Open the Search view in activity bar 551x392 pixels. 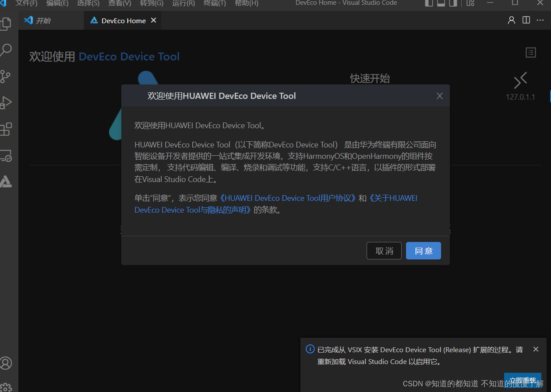pyautogui.click(x=5, y=50)
